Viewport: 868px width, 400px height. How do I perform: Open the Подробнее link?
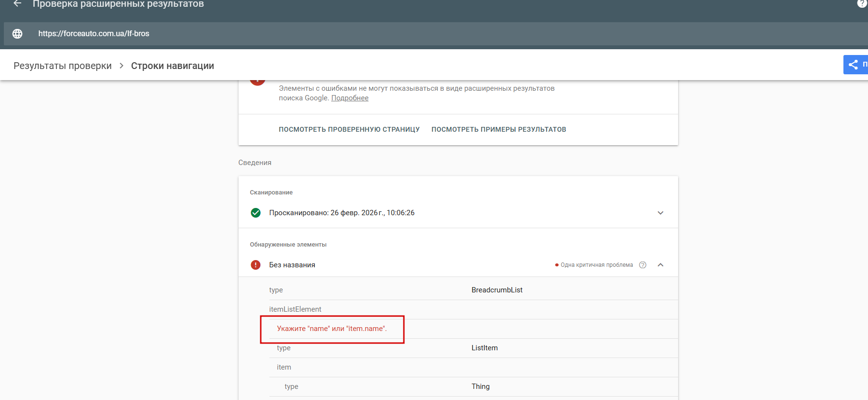click(x=350, y=98)
